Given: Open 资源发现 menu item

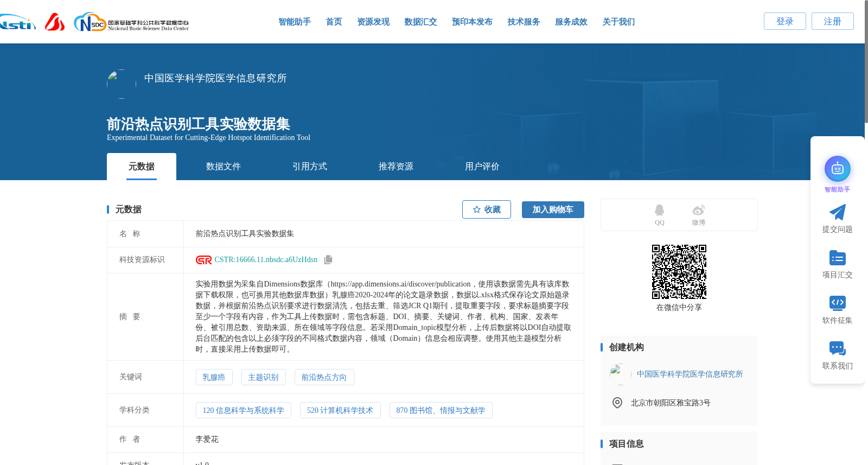Looking at the screenshot, I should pyautogui.click(x=373, y=22).
